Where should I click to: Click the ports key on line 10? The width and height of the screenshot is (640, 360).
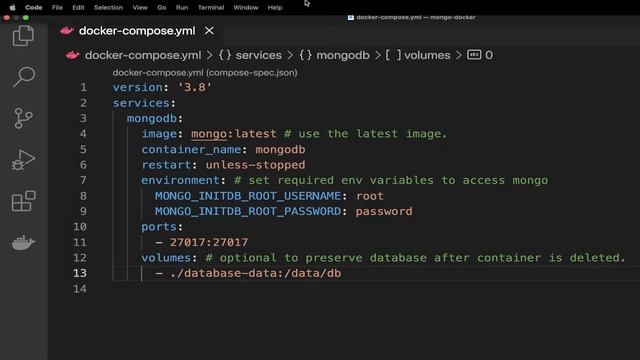point(159,227)
